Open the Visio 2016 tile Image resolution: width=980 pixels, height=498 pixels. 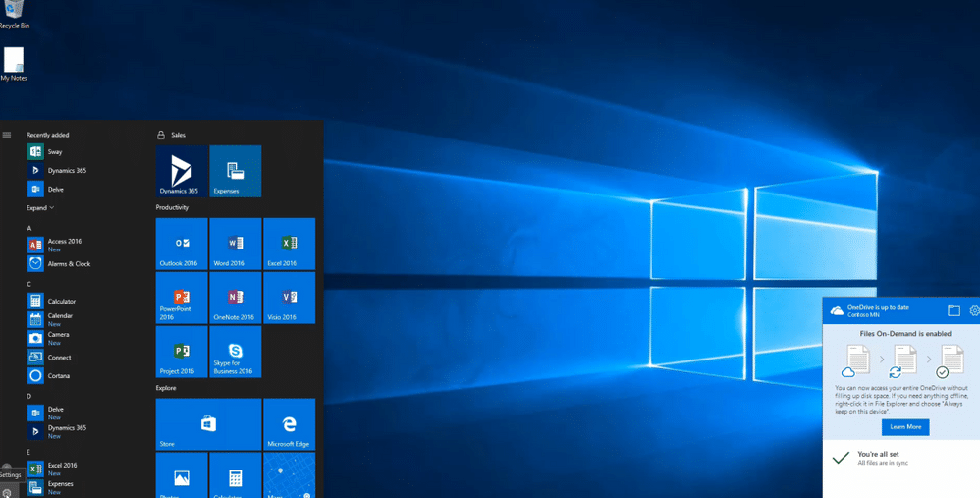click(x=290, y=298)
